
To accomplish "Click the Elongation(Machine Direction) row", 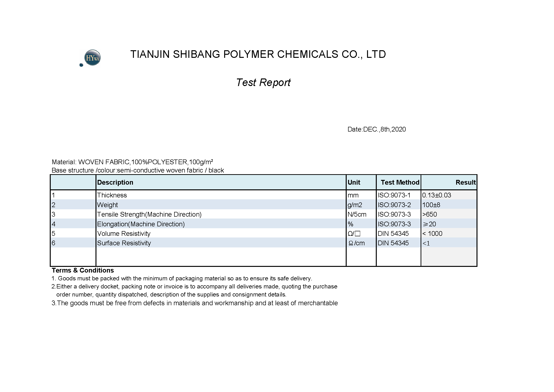I will click(x=141, y=224).
